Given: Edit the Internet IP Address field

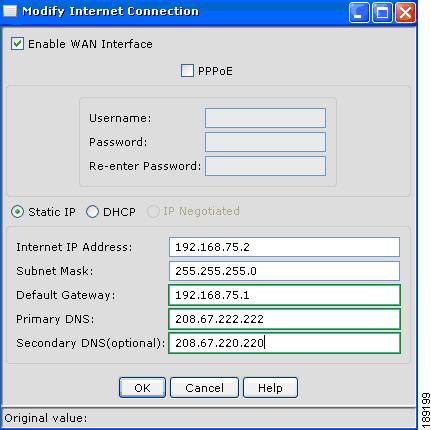Looking at the screenshot, I should click(284, 247).
